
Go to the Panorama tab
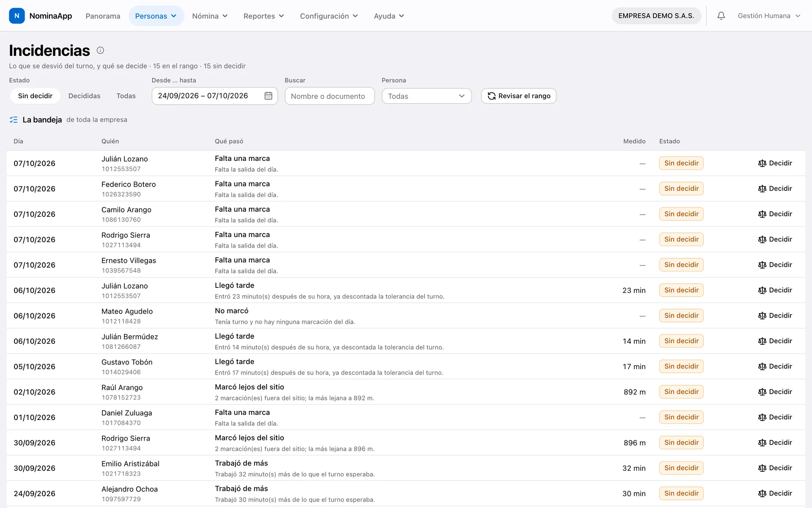tap(103, 16)
